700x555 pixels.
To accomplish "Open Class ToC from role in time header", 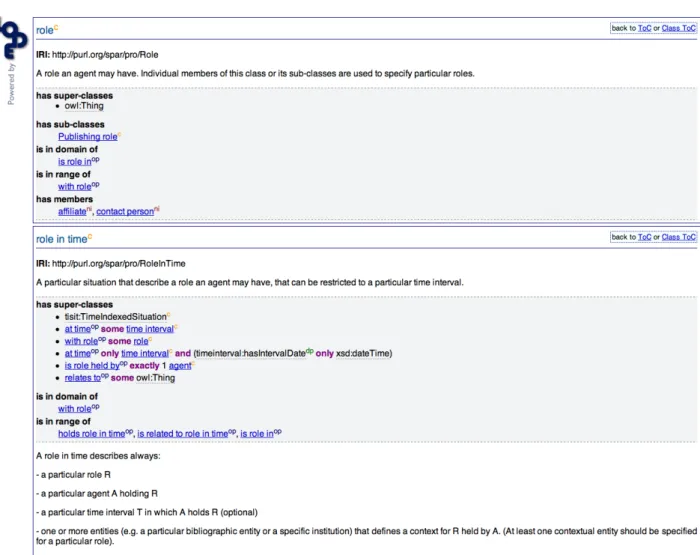I will coord(678,237).
